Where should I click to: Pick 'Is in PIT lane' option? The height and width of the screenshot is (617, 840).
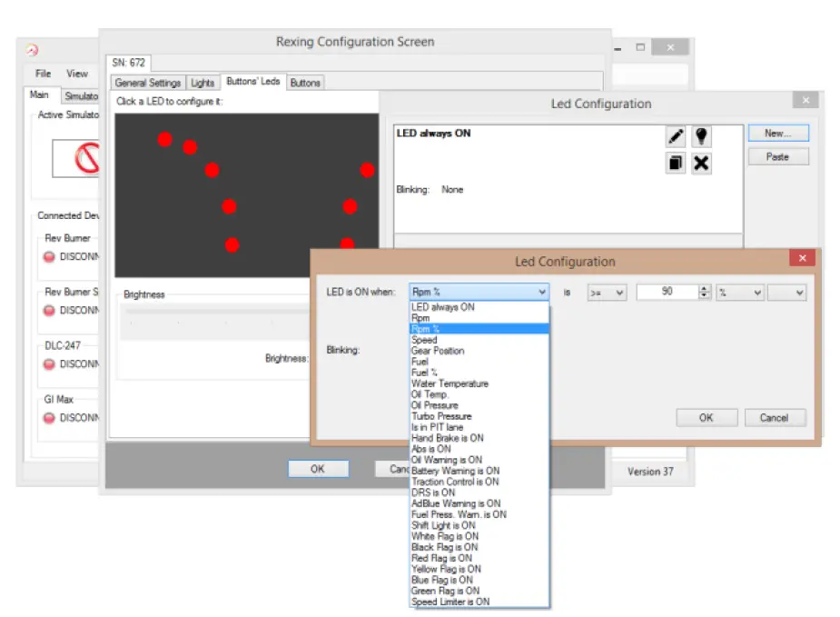[x=479, y=427]
